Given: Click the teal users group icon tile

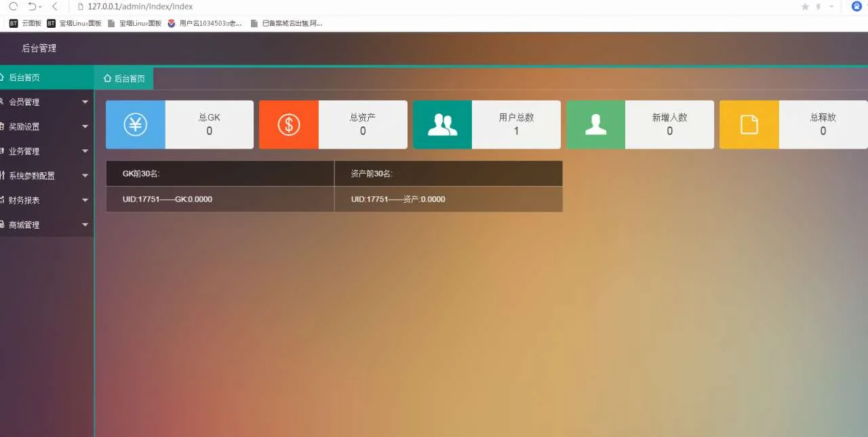Looking at the screenshot, I should tap(442, 125).
